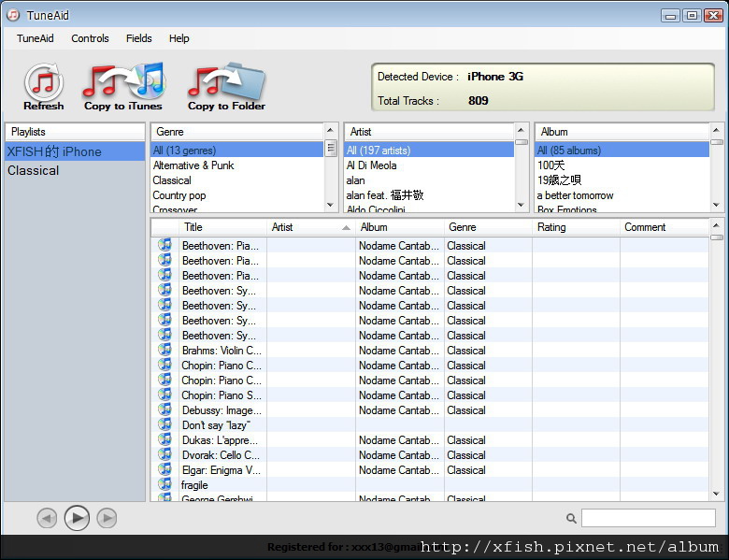Click Genre list scroll up arrow
This screenshot has height=560, width=729.
(x=331, y=130)
